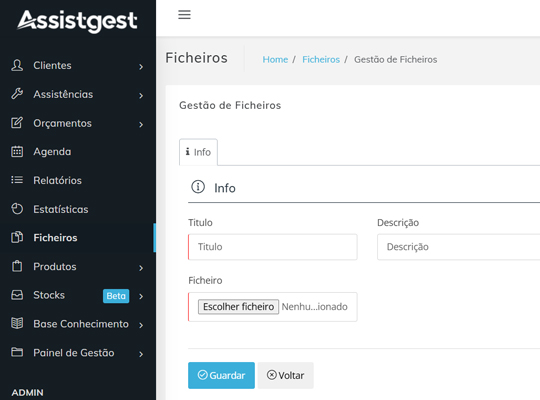The height and width of the screenshot is (400, 540).
Task: Expand the Base Conhecimento chevron
Action: tap(141, 325)
